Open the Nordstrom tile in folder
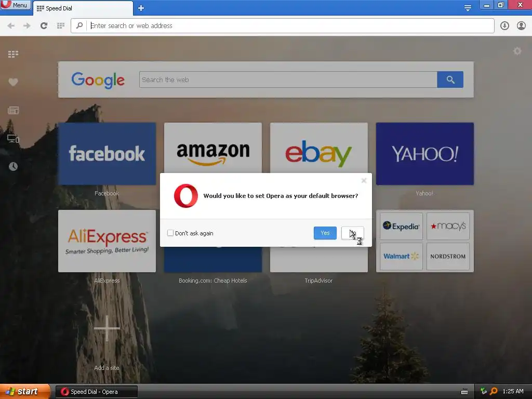The height and width of the screenshot is (399, 532). point(448,257)
